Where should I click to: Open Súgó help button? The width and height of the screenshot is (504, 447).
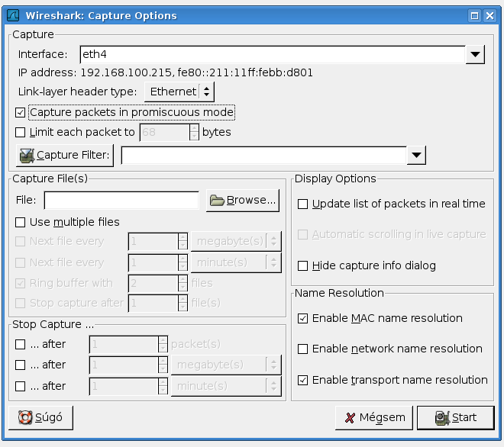[40, 417]
